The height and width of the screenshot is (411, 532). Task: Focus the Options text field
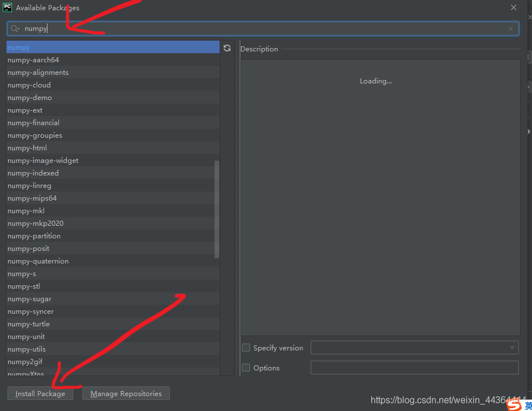click(414, 368)
